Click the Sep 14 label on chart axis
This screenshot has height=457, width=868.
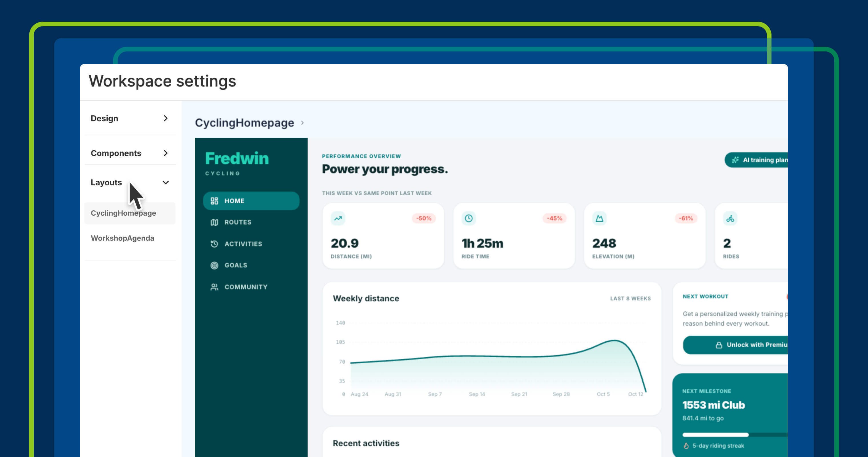pyautogui.click(x=477, y=394)
